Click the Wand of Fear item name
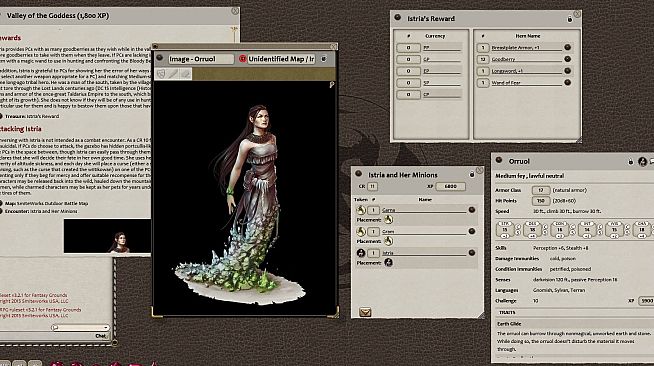The height and width of the screenshot is (366, 654). (506, 83)
